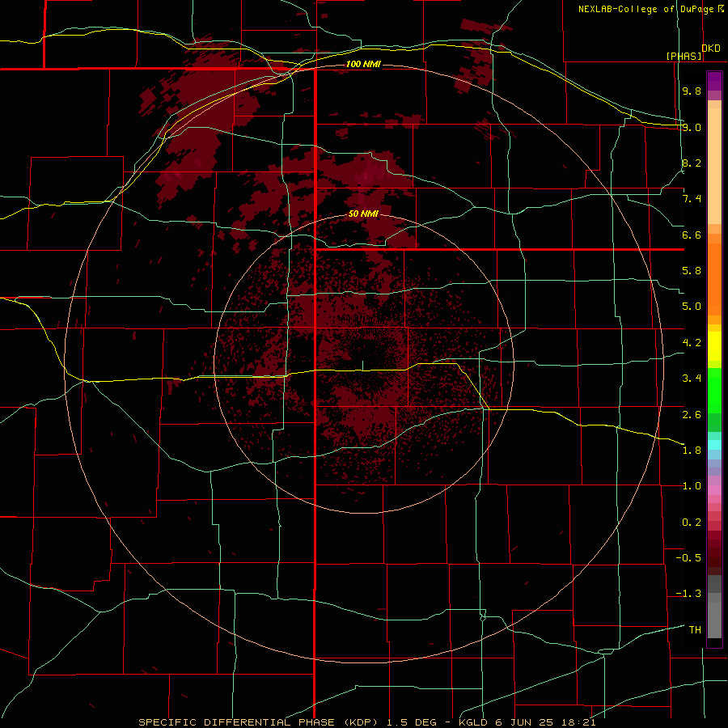
Task: Click the 7.4 value on the color scale
Action: coord(692,199)
